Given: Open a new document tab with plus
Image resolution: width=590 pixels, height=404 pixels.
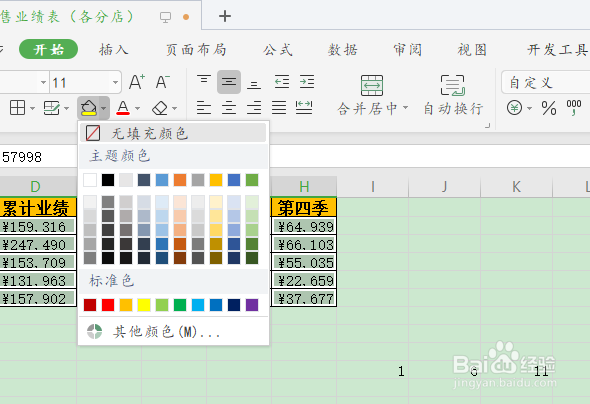Looking at the screenshot, I should pos(225,16).
